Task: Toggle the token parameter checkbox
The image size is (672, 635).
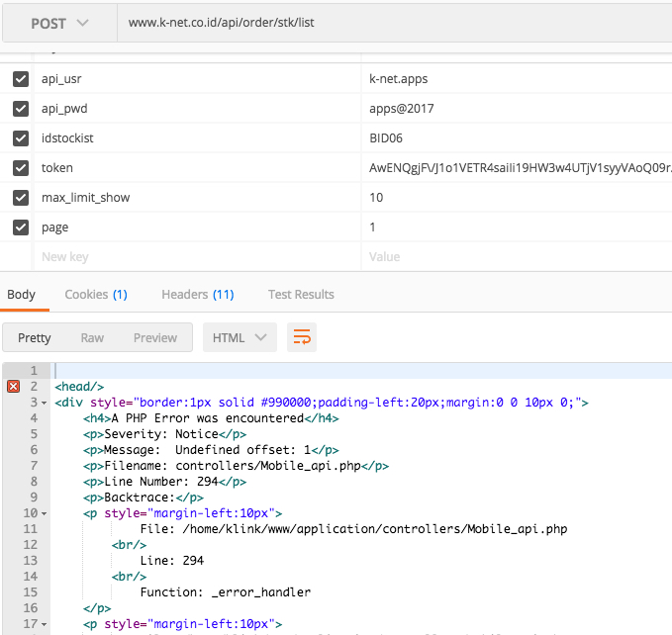Action: coord(21,168)
